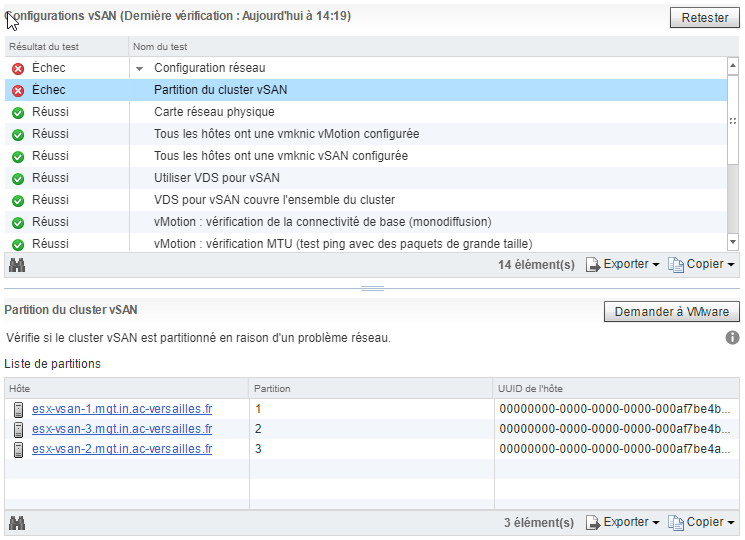Viewport: 745px width, 540px height.
Task: Click UUID cell ending 000af7be4a…
Action: (x=617, y=449)
